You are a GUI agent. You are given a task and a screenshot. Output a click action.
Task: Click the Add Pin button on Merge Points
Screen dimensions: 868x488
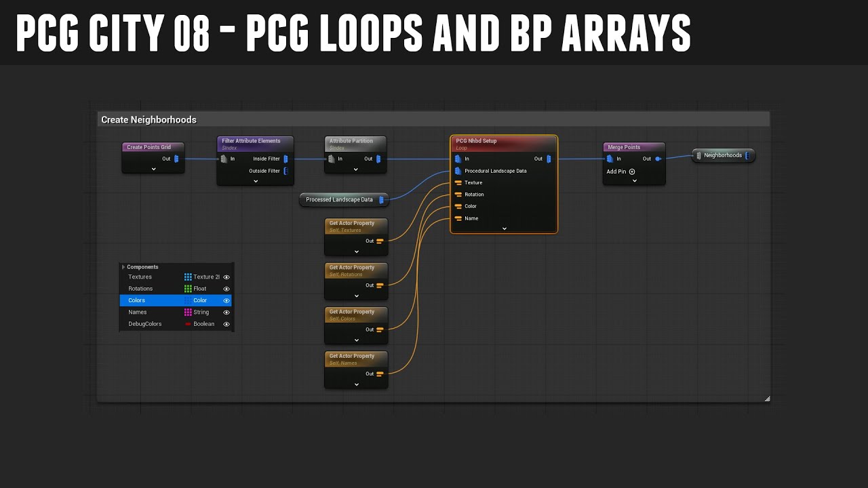pos(620,171)
